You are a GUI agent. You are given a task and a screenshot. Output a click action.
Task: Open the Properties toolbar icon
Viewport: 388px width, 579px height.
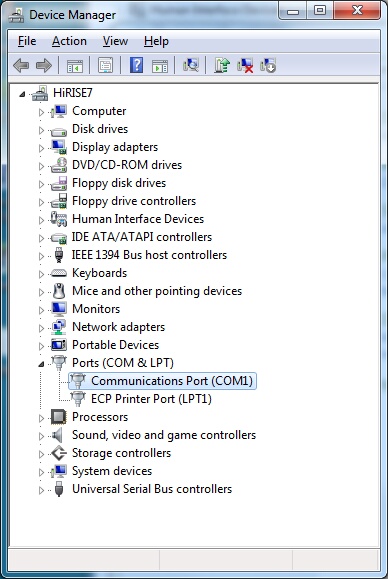click(x=106, y=66)
